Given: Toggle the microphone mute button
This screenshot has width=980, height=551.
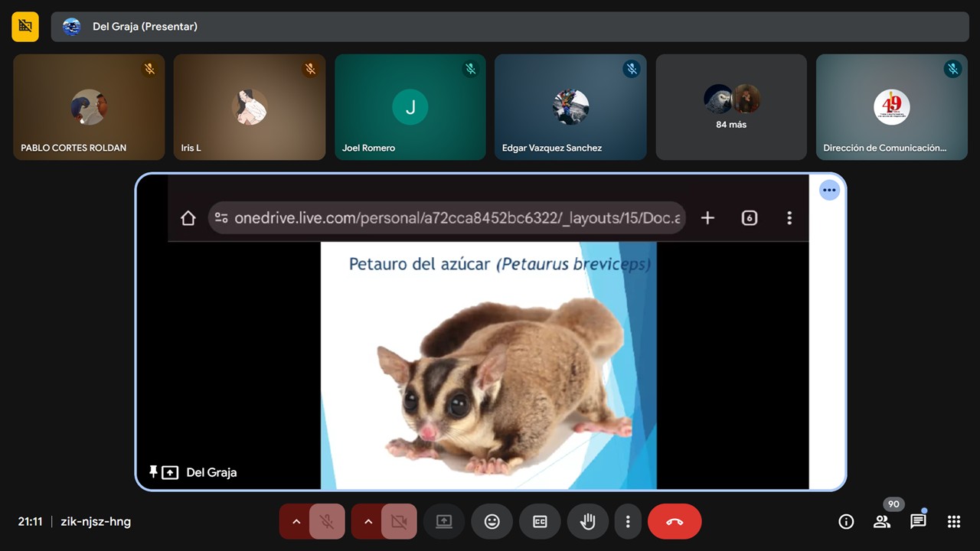Looking at the screenshot, I should click(327, 521).
